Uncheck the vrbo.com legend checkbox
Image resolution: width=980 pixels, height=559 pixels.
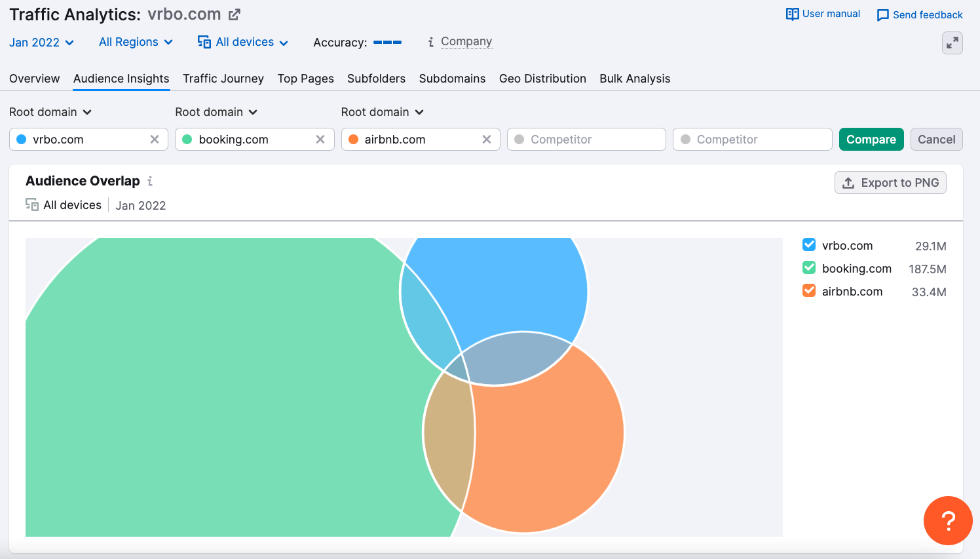click(x=809, y=245)
